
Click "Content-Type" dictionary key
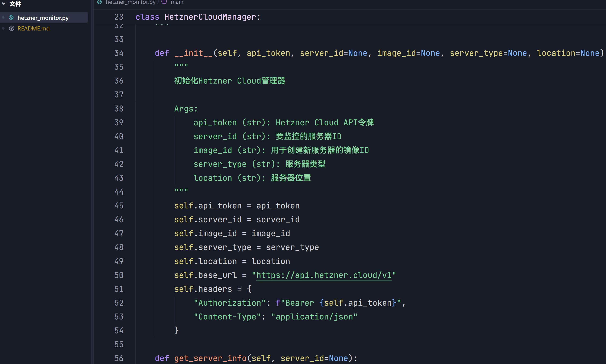[x=227, y=317]
